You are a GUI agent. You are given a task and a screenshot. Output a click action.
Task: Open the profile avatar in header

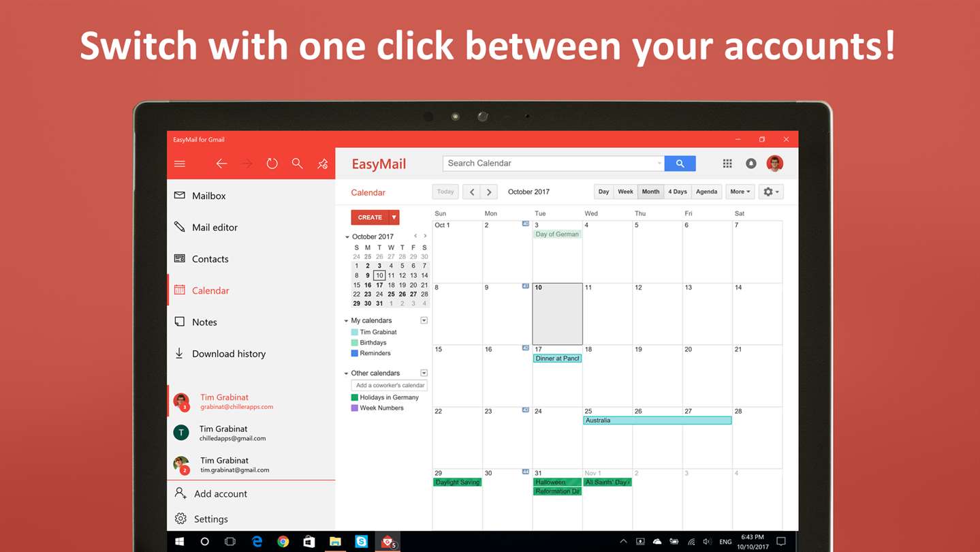pyautogui.click(x=774, y=164)
